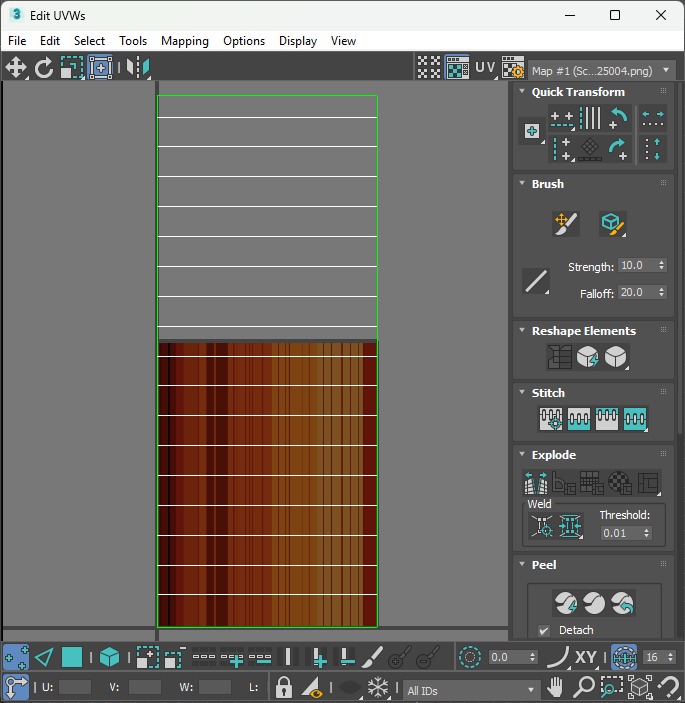Click the Set Pivot button in Quick Transform
Viewport: 685px width, 703px height.
(x=532, y=131)
